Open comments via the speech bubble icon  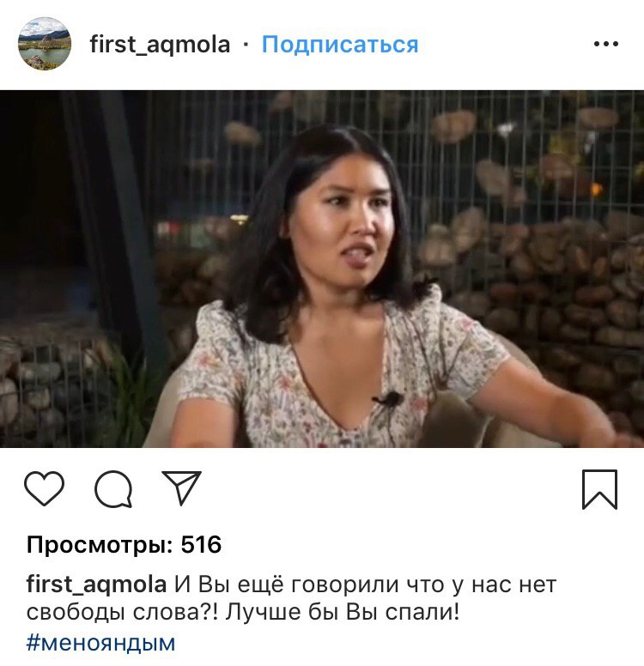(113, 489)
